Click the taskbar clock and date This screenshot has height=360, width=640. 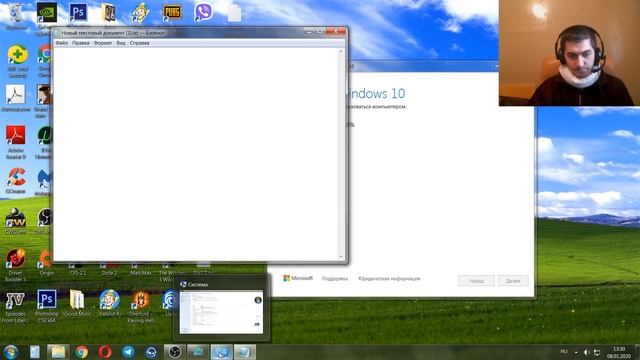tap(619, 353)
